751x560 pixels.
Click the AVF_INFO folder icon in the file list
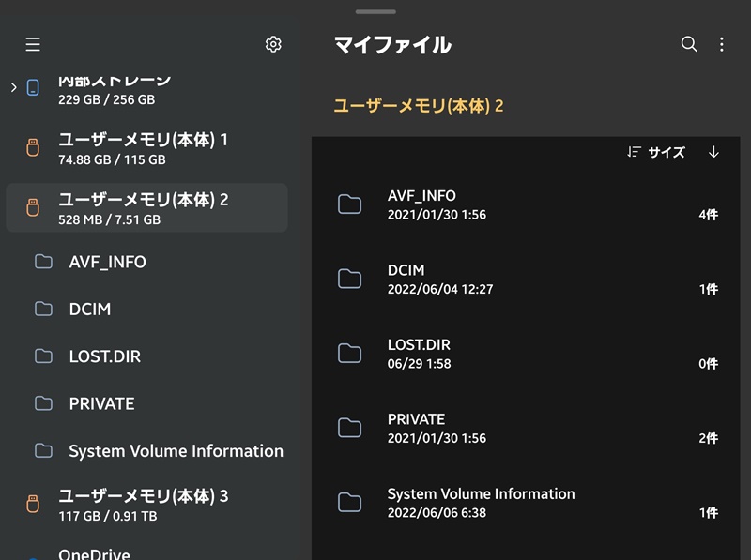[x=349, y=204]
